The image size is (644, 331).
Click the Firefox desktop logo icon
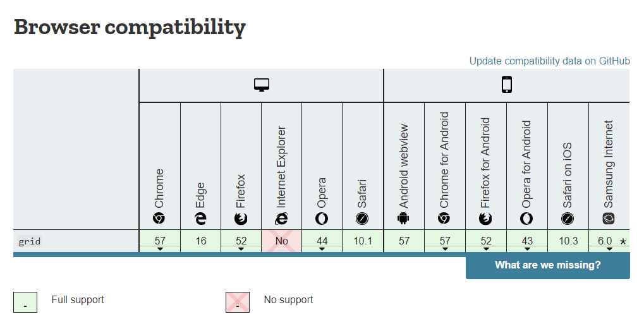(x=241, y=219)
